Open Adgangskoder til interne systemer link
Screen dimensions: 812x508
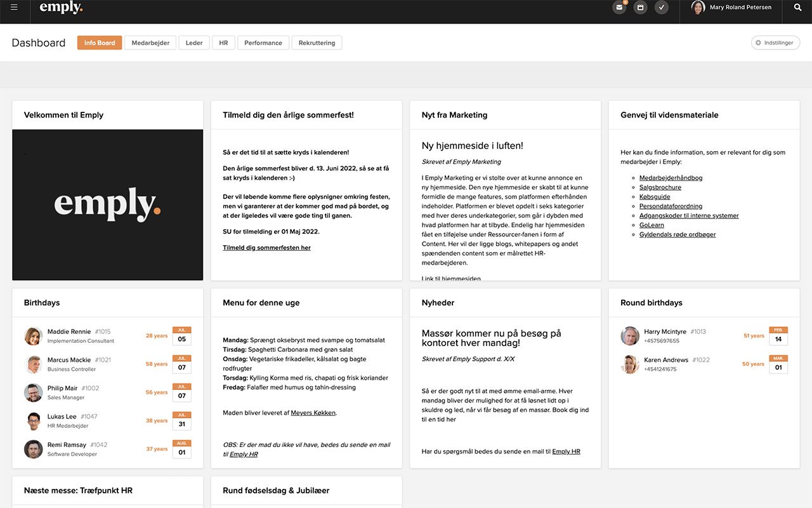click(x=689, y=215)
